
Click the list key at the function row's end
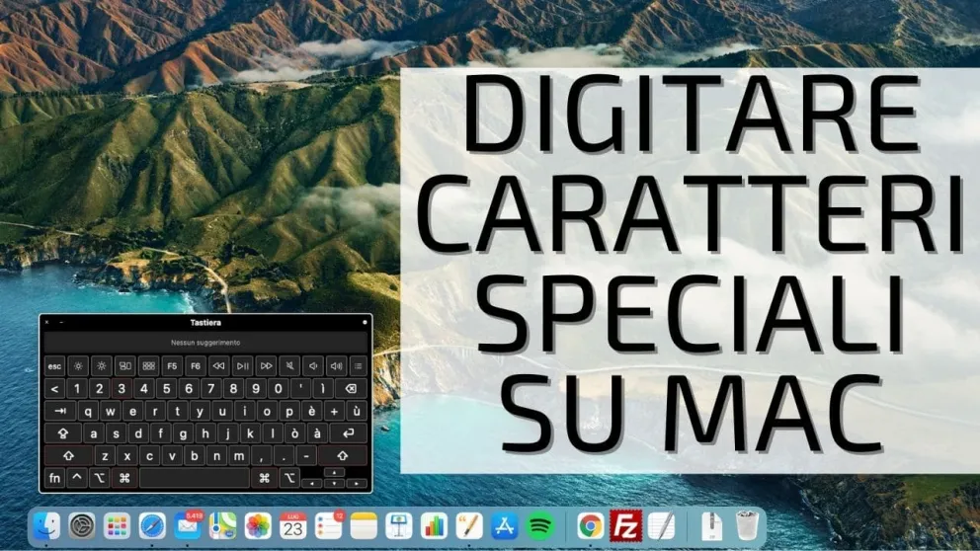click(x=359, y=366)
